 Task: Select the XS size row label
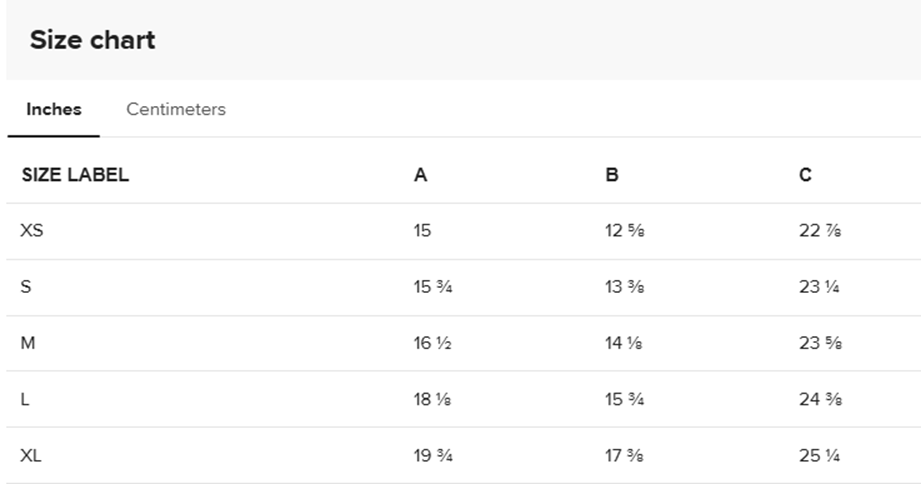point(32,231)
